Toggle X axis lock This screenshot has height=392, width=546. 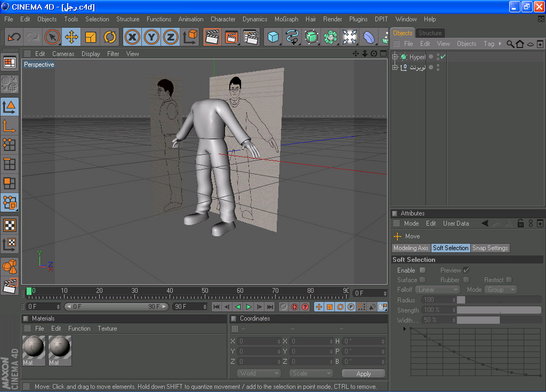pyautogui.click(x=132, y=37)
